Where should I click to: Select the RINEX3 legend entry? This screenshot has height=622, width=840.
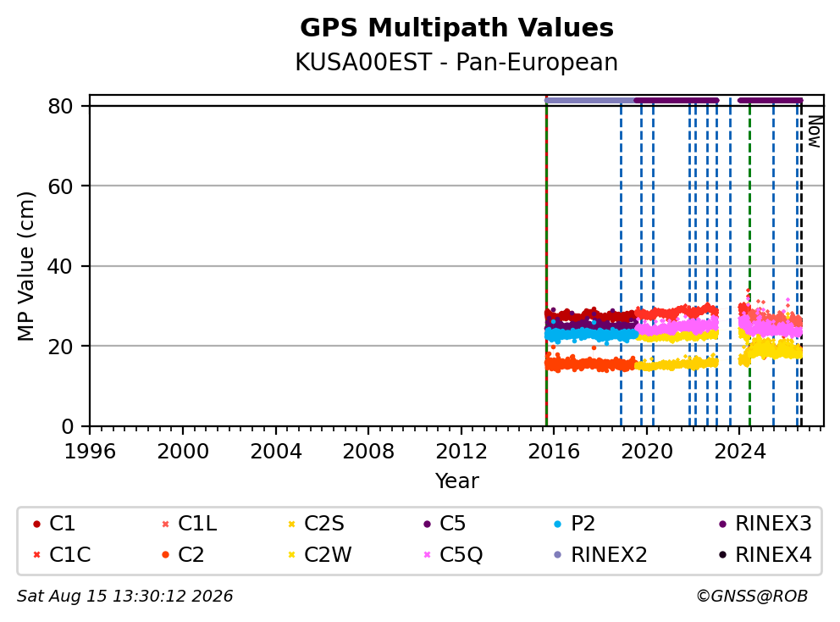click(x=765, y=524)
